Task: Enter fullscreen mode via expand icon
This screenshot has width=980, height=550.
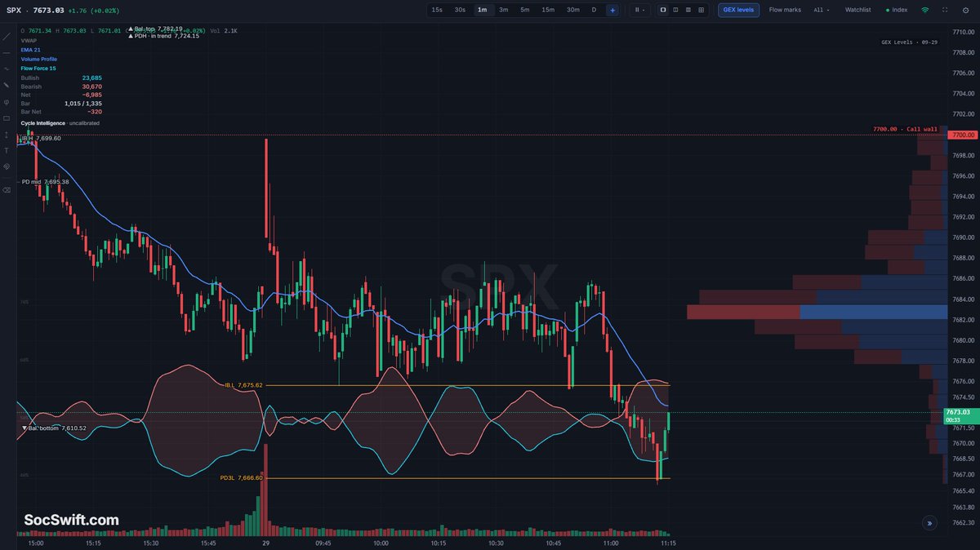Action: pos(945,10)
